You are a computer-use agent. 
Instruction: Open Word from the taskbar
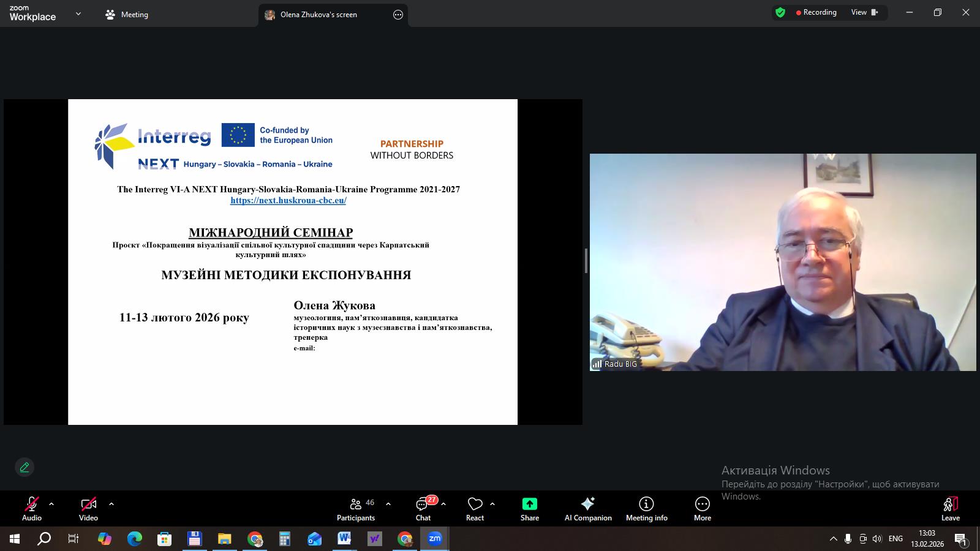point(344,539)
